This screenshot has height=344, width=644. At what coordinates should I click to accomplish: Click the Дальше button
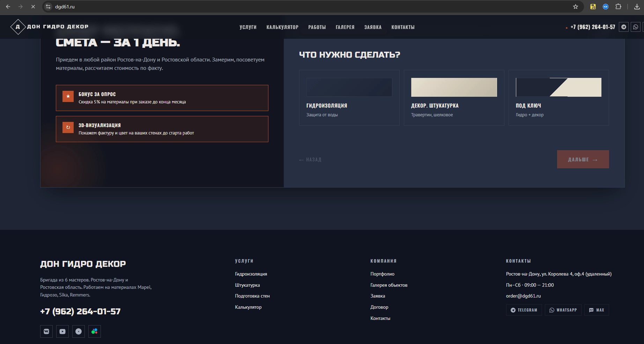(583, 159)
